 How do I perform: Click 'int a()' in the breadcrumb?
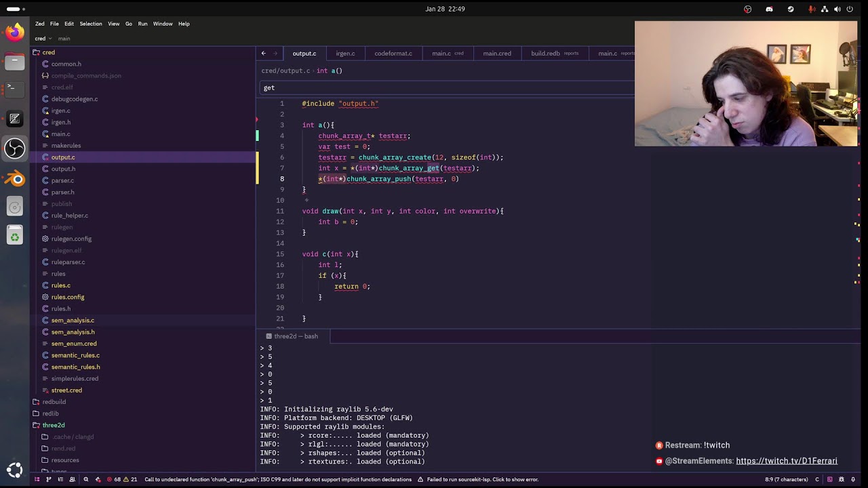(x=329, y=70)
